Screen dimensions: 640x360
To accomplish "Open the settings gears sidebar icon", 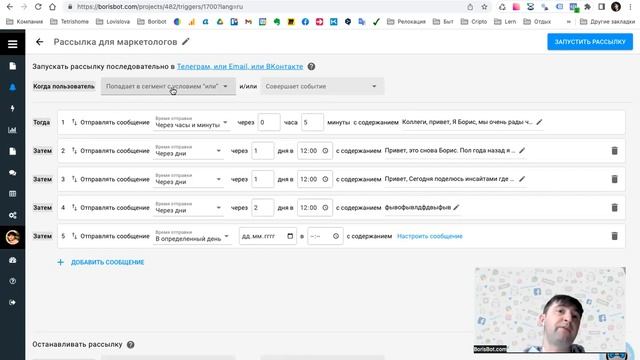I will pyautogui.click(x=12, y=215).
